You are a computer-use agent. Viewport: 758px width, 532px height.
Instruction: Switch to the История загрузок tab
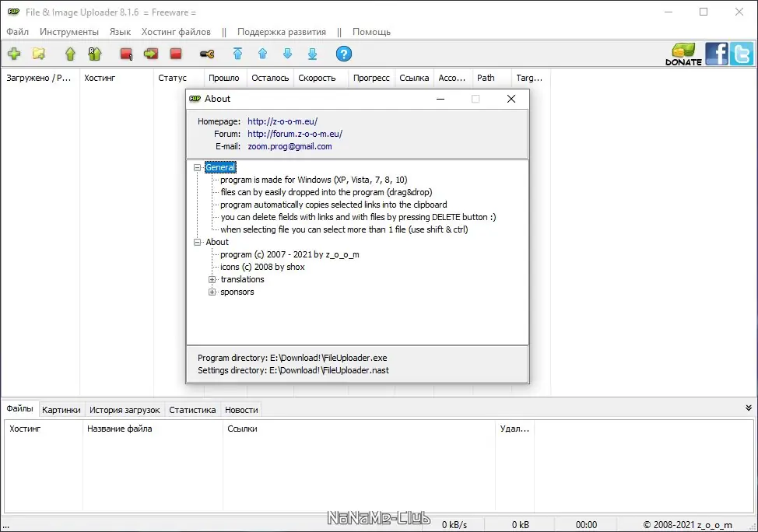coord(125,410)
